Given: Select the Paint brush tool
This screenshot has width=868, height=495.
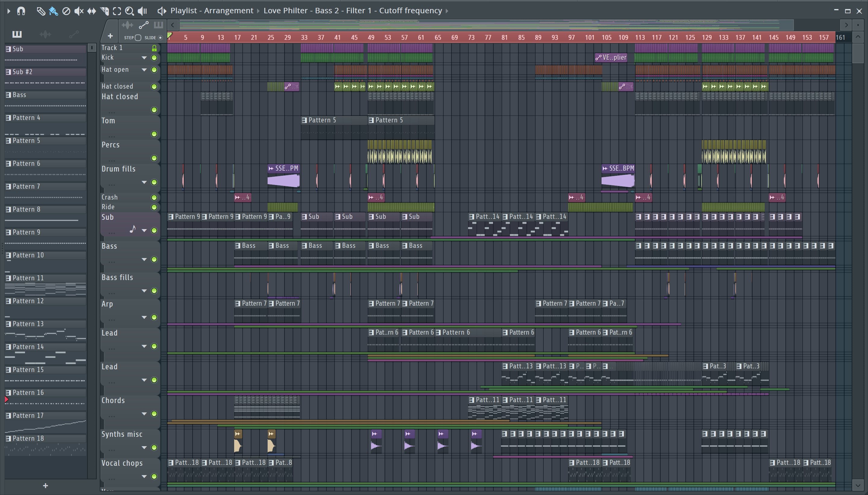Looking at the screenshot, I should pyautogui.click(x=53, y=11).
